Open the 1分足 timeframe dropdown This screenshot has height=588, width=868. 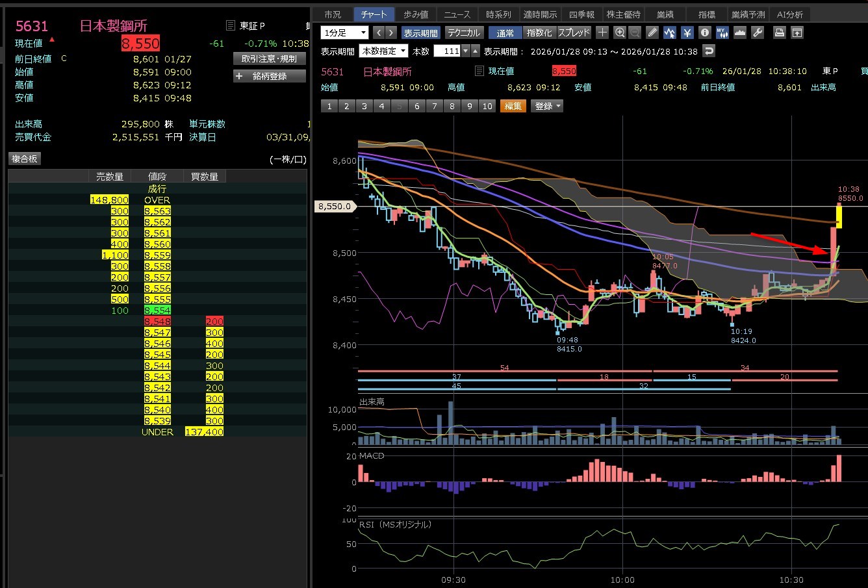[344, 32]
